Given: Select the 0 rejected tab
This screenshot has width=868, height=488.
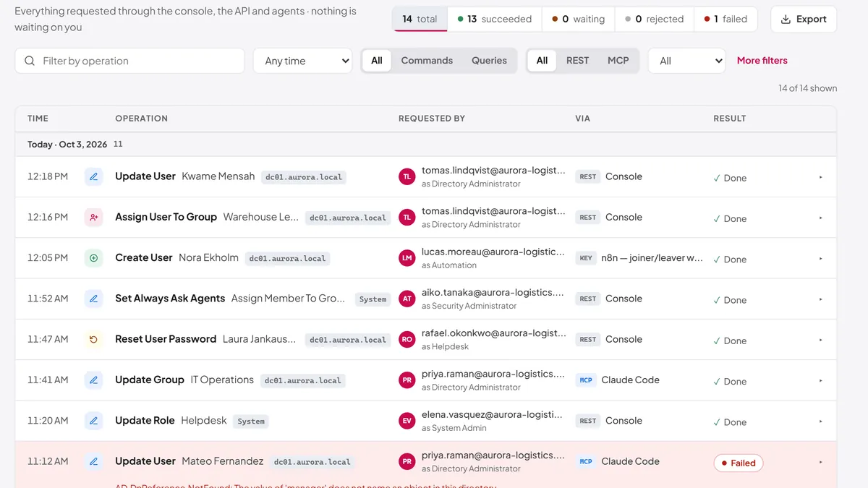Looking at the screenshot, I should [655, 19].
